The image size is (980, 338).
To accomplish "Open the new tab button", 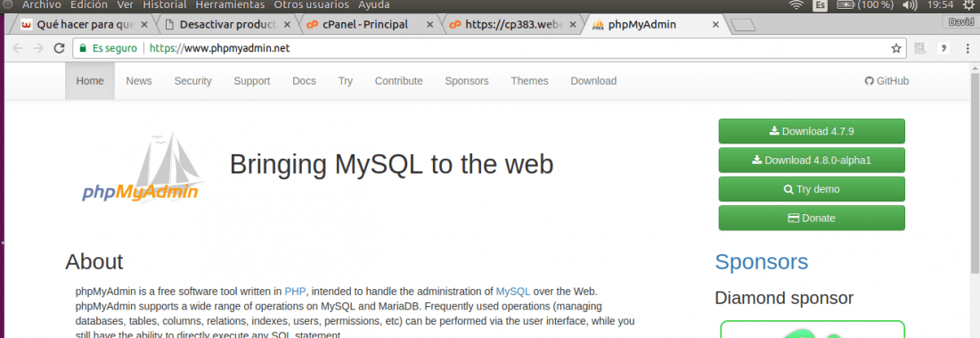I will click(743, 25).
